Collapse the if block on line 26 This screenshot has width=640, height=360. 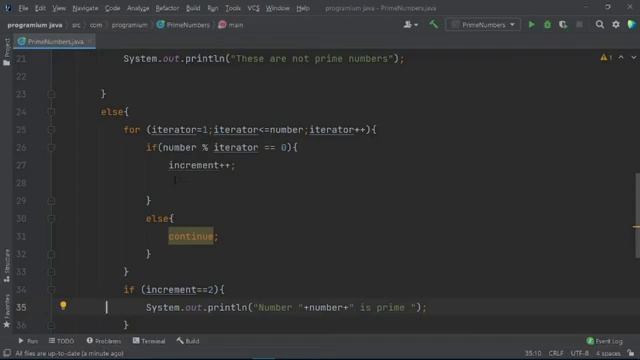coord(51,147)
